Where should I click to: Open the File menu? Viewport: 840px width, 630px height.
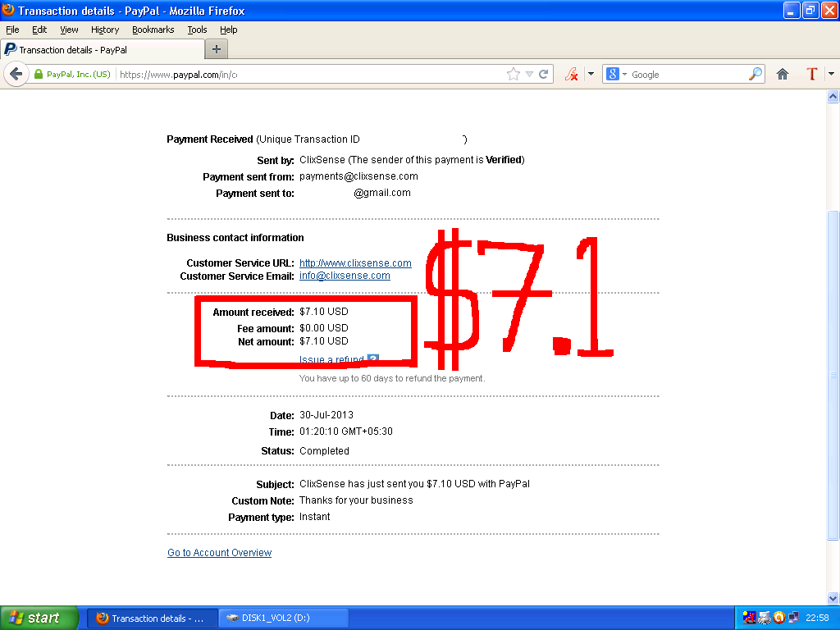point(12,30)
